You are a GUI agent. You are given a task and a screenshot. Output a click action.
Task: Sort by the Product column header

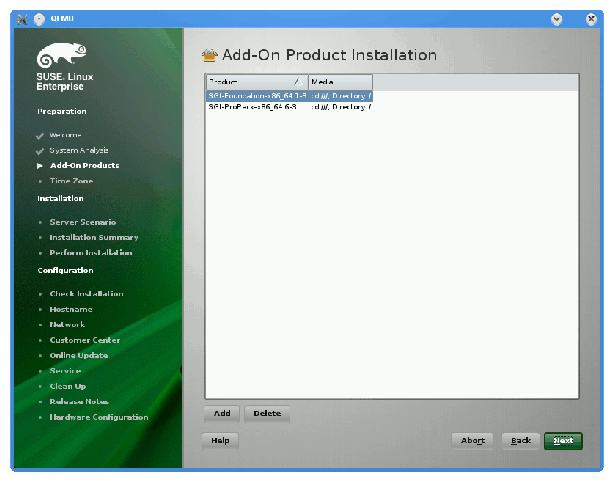tap(257, 82)
